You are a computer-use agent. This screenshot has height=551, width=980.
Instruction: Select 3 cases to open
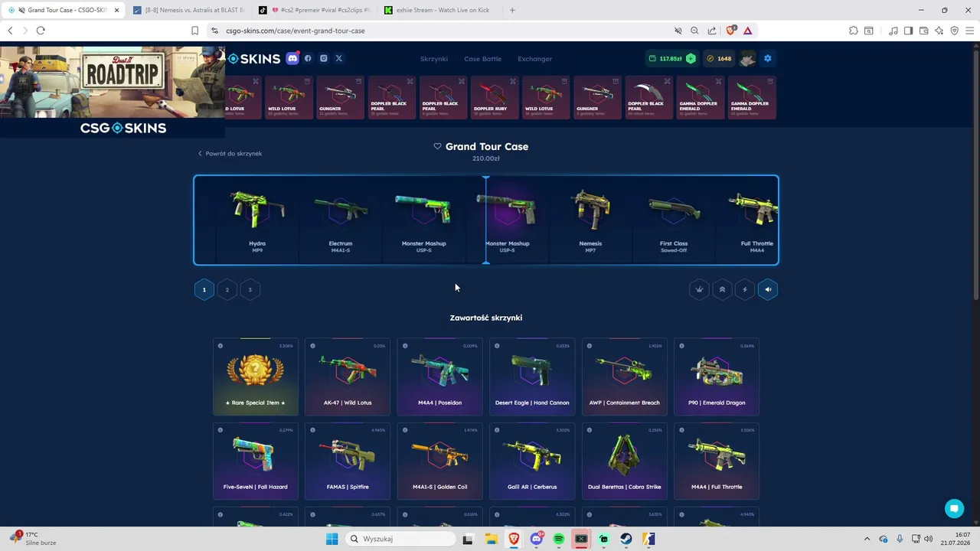click(x=250, y=289)
